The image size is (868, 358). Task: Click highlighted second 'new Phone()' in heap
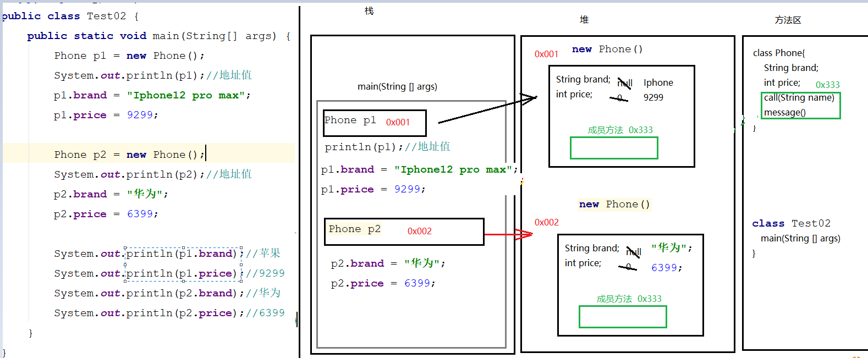click(614, 205)
